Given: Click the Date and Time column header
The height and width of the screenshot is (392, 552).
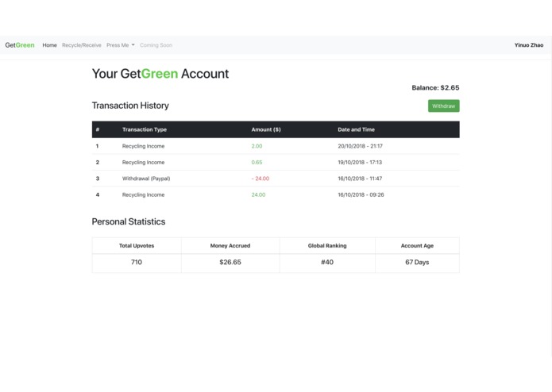Looking at the screenshot, I should tap(357, 129).
